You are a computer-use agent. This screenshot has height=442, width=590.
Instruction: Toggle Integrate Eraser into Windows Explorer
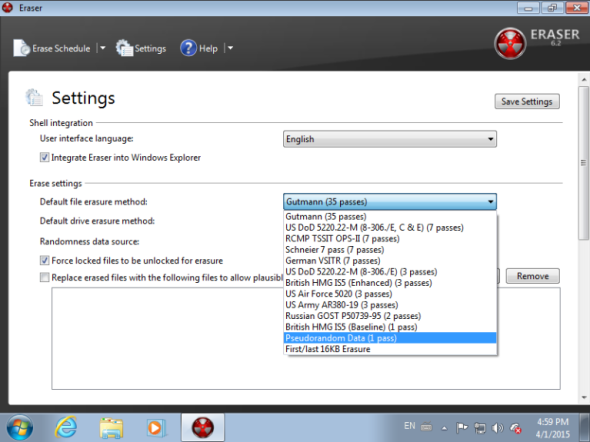(44, 157)
